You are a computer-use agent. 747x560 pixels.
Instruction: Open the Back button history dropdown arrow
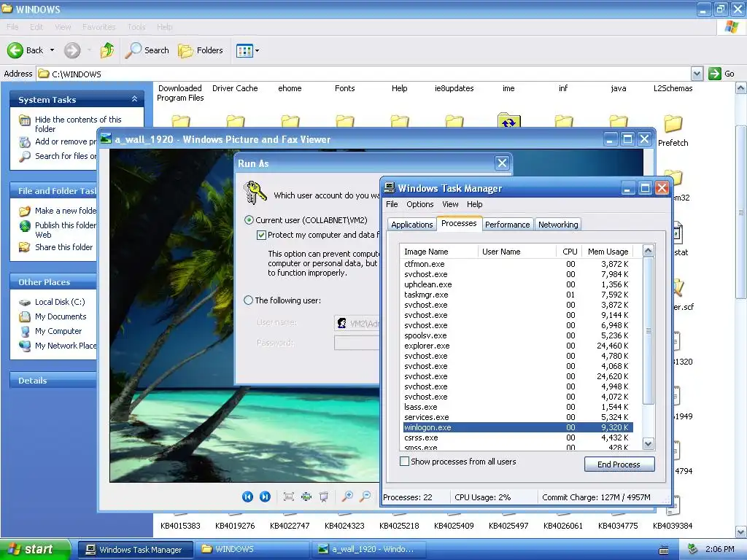point(53,50)
